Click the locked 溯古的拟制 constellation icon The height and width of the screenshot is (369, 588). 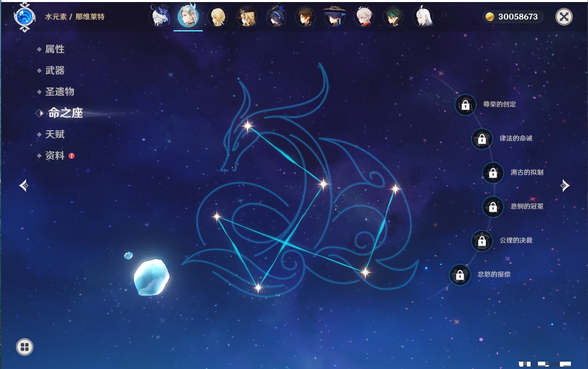[493, 173]
